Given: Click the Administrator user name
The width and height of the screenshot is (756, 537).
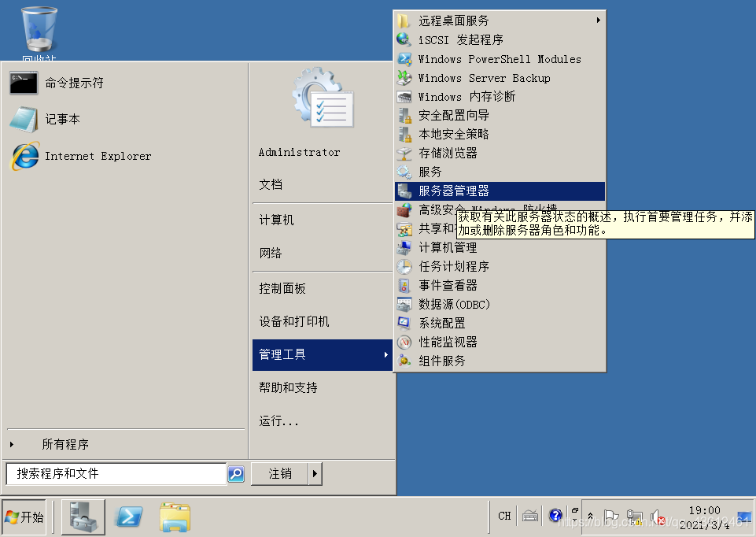Looking at the screenshot, I should (300, 153).
